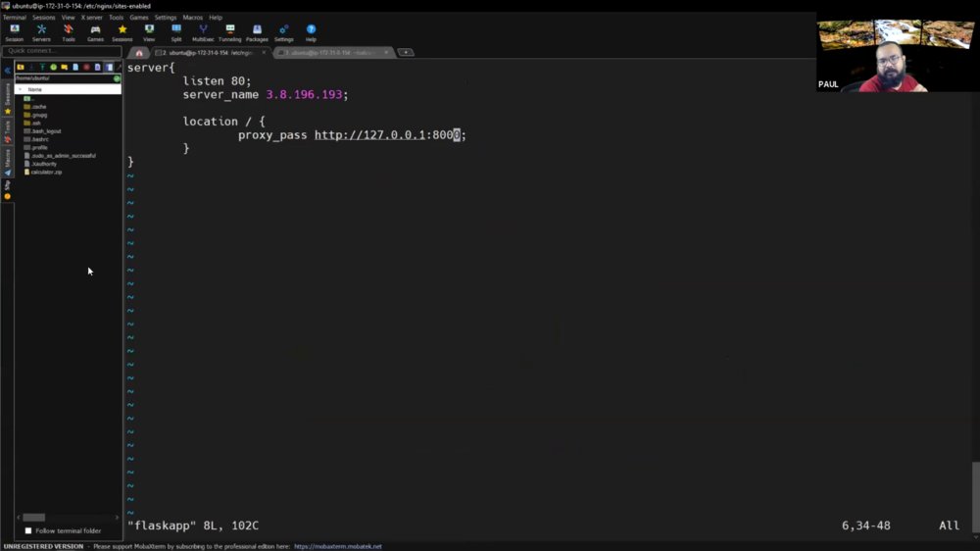
Task: Open the Macros menu
Action: click(x=192, y=18)
